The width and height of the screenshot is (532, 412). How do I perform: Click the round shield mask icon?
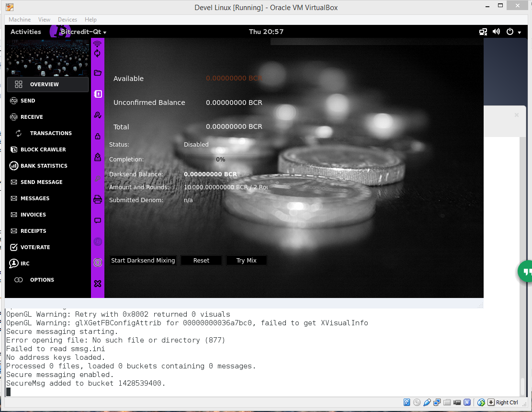(x=98, y=263)
